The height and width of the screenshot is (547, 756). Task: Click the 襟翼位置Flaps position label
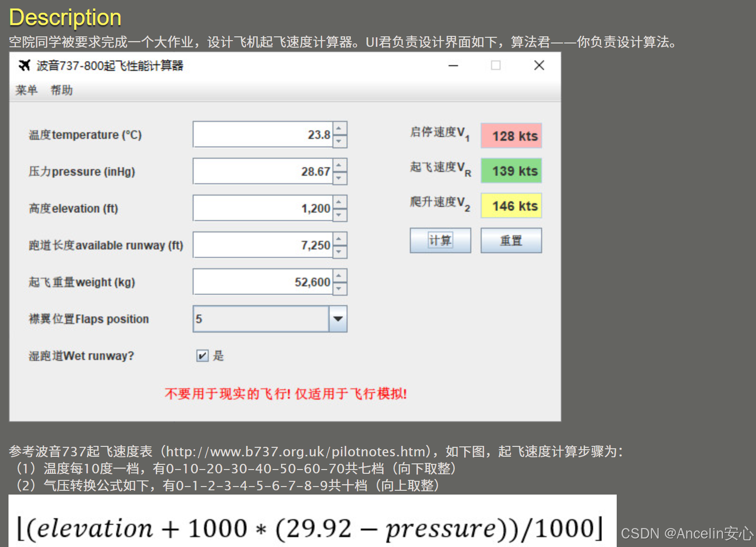click(89, 319)
